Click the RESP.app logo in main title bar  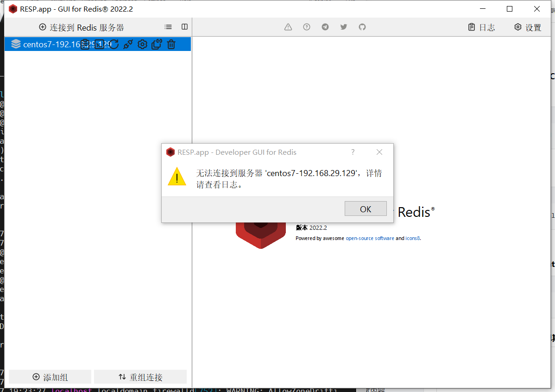coord(13,9)
